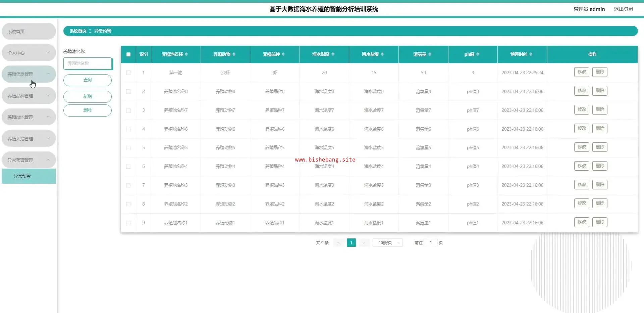Screen dimensions: 644x313
Task: Click 系统首页 in the breadcrumb
Action: [x=78, y=31]
